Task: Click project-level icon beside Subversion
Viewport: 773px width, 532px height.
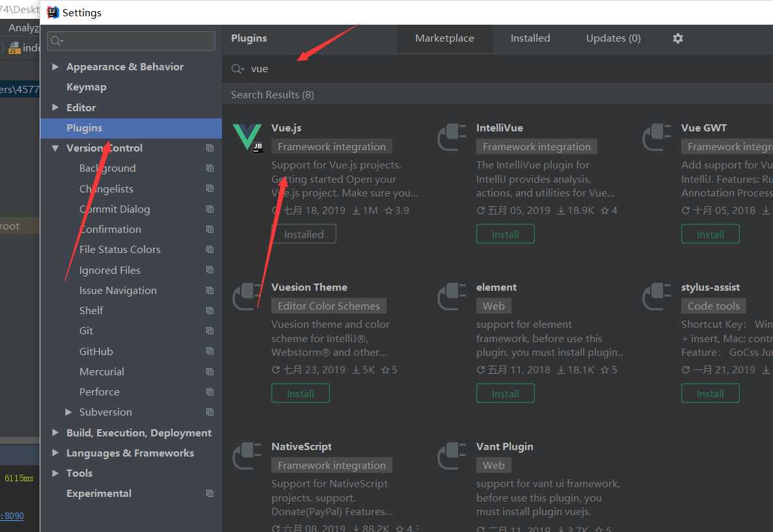Action: coord(210,412)
